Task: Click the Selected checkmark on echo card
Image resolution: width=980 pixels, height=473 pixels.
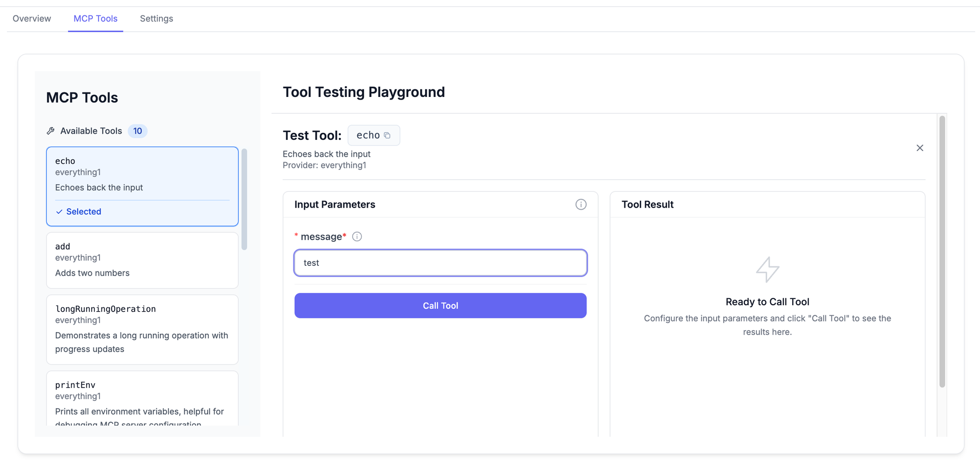Action: pyautogui.click(x=59, y=212)
